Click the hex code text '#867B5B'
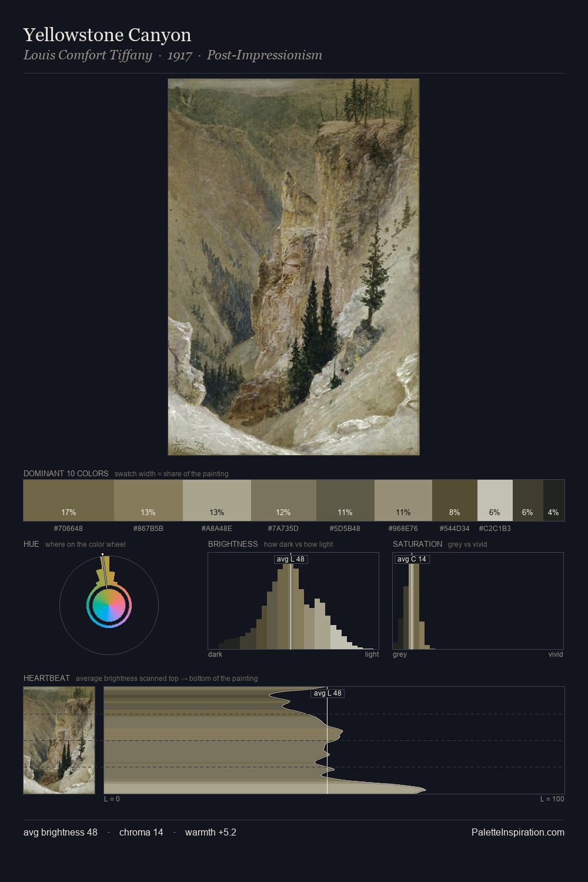The width and height of the screenshot is (588, 882). tap(148, 528)
